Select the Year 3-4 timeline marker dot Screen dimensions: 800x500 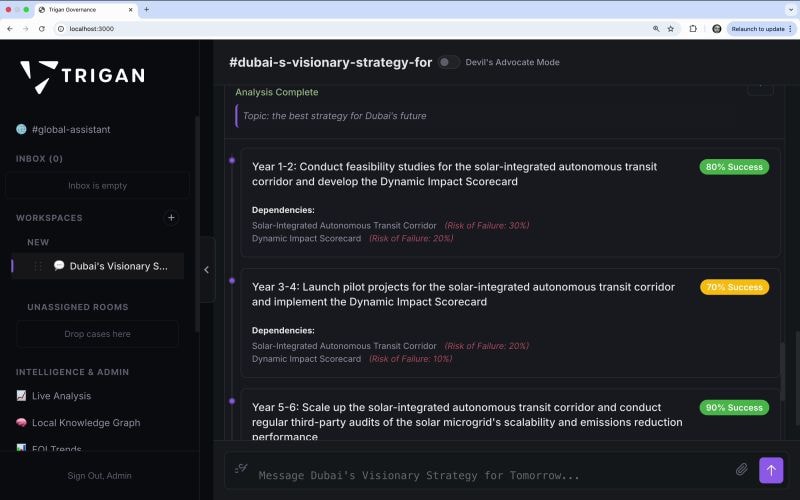232,281
